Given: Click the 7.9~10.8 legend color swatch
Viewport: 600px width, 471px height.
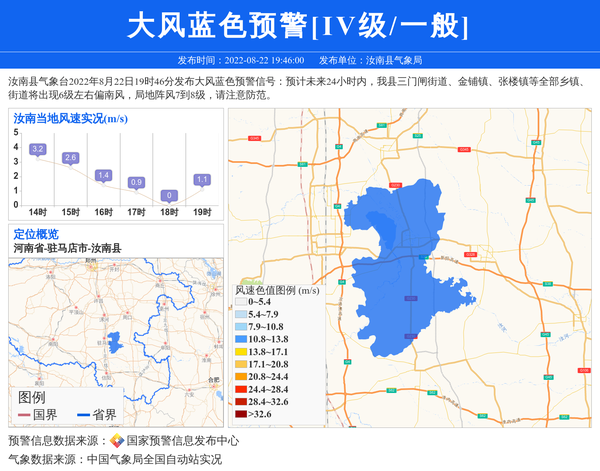Looking at the screenshot, I should 241,327.
